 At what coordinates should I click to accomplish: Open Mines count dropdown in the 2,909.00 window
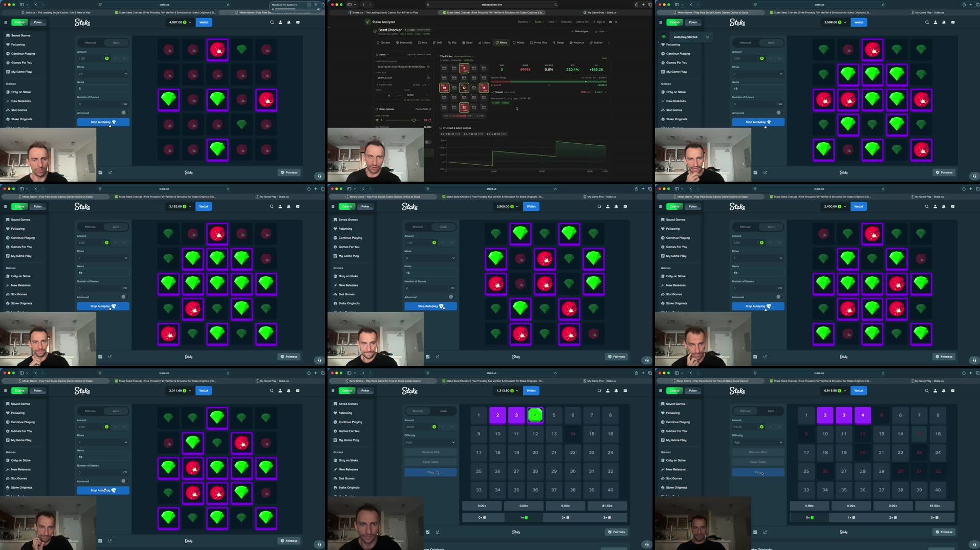430,258
